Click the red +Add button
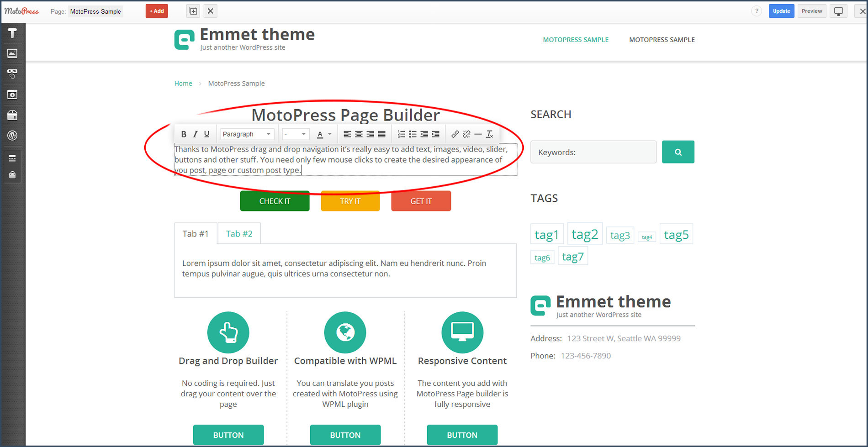The height and width of the screenshot is (447, 868). (157, 11)
